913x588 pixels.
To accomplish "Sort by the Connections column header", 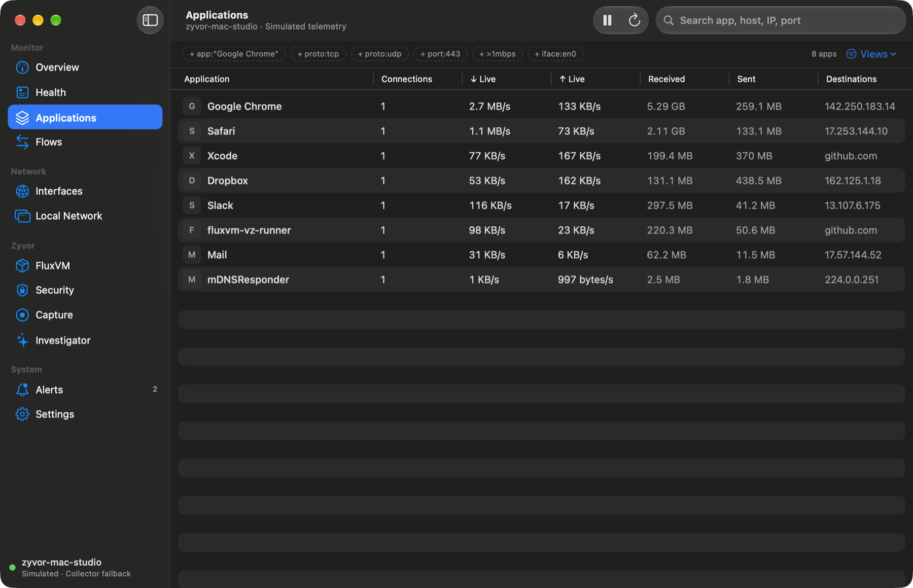I will tap(407, 79).
